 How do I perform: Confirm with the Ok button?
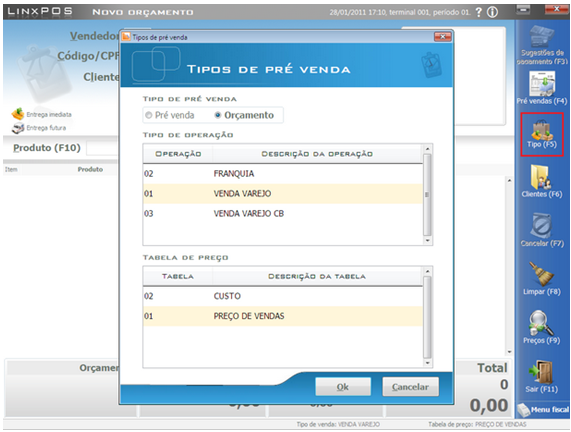point(343,387)
